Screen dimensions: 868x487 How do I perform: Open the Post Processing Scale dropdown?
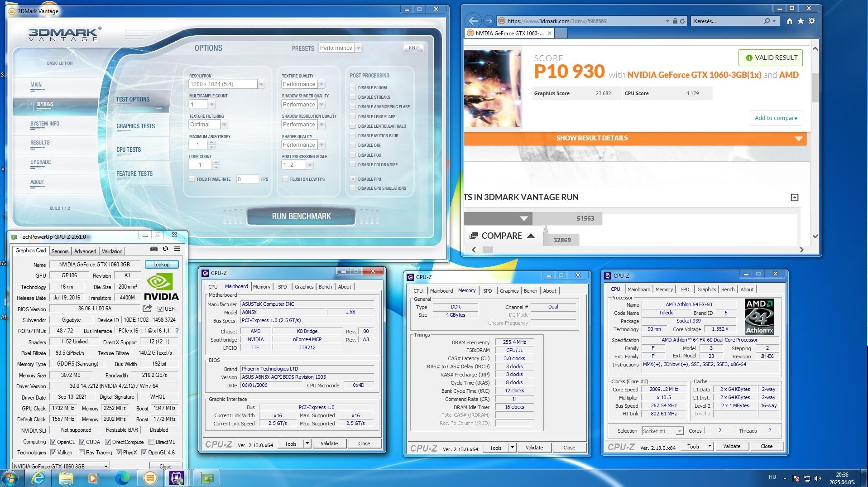click(x=310, y=165)
